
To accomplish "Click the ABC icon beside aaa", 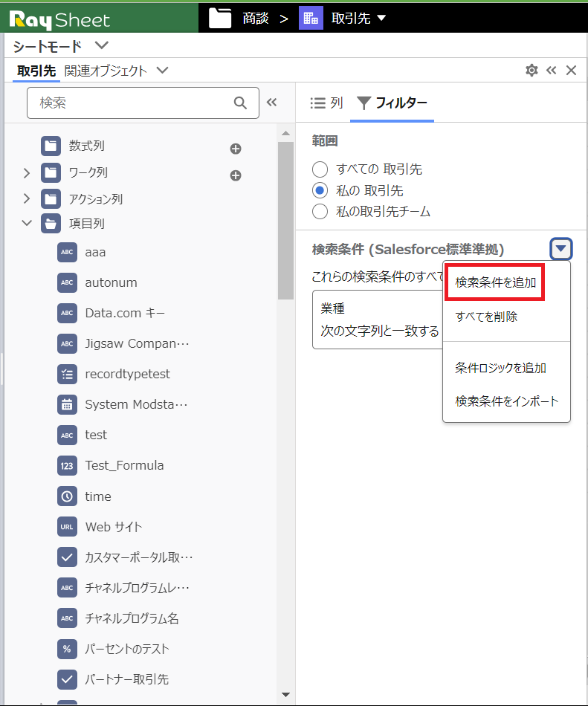I will 67,252.
